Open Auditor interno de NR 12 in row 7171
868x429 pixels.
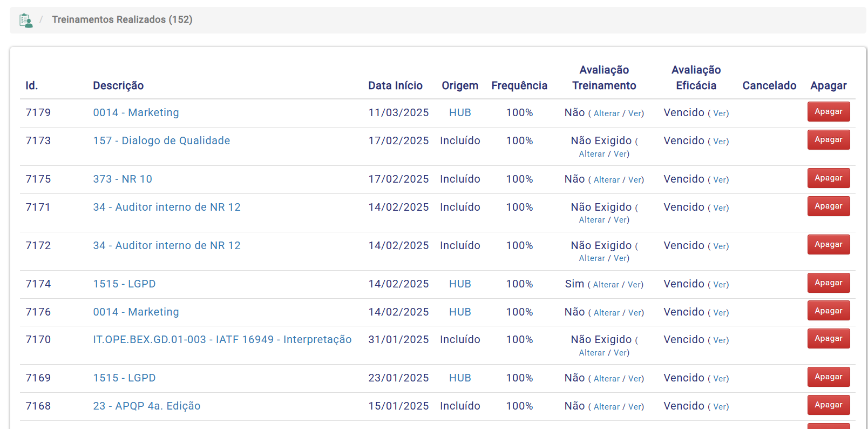pos(167,207)
